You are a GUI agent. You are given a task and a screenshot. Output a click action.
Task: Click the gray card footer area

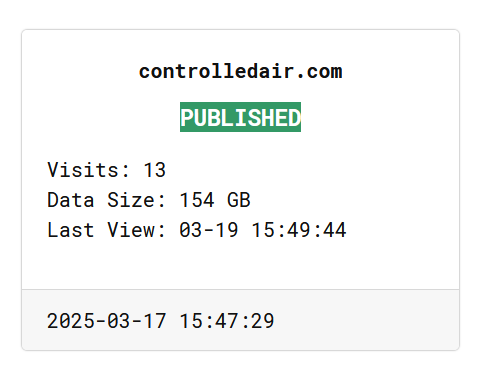click(240, 320)
